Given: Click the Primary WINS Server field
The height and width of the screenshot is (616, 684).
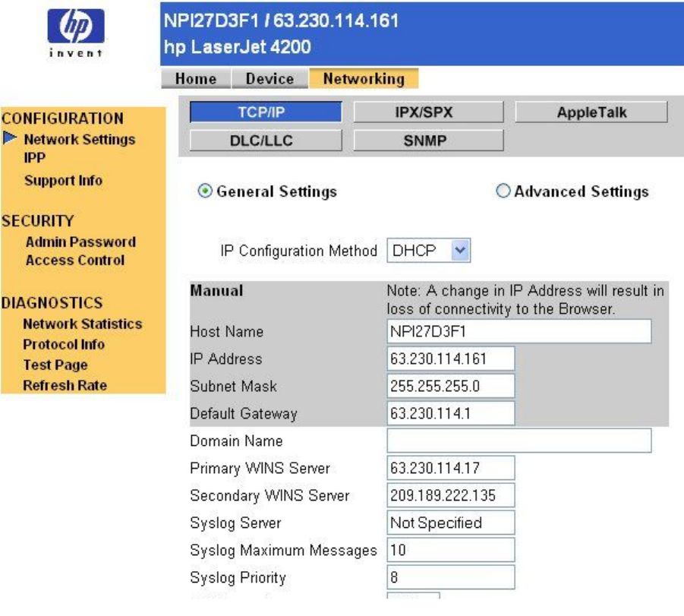Looking at the screenshot, I should click(x=451, y=468).
